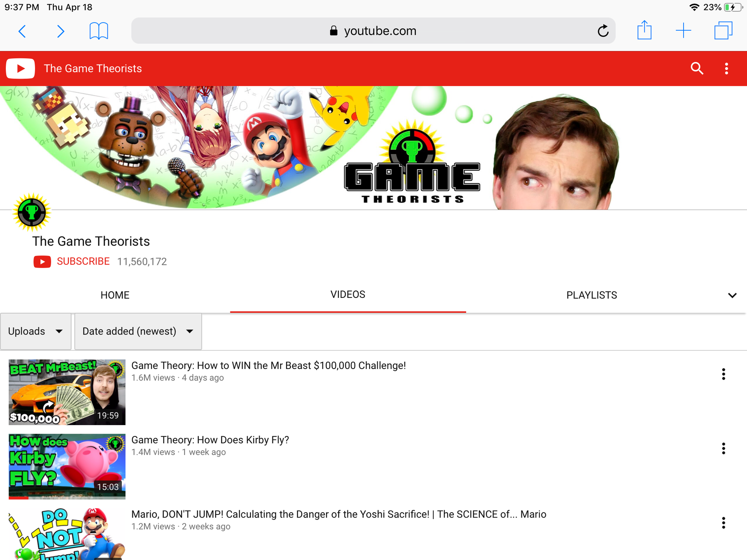The width and height of the screenshot is (747, 560).
Task: Open the Uploads filter dropdown
Action: click(36, 331)
